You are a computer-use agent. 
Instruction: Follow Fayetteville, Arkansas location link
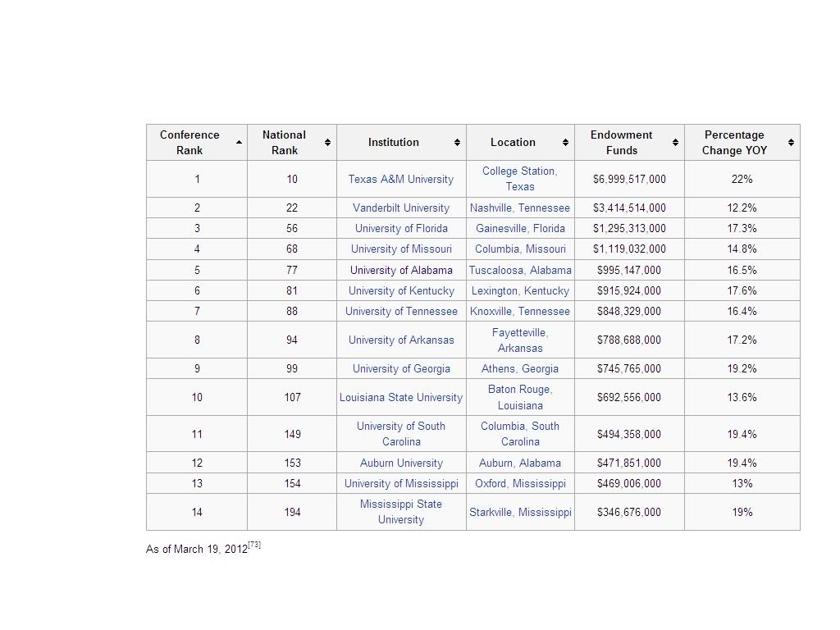[x=520, y=340]
